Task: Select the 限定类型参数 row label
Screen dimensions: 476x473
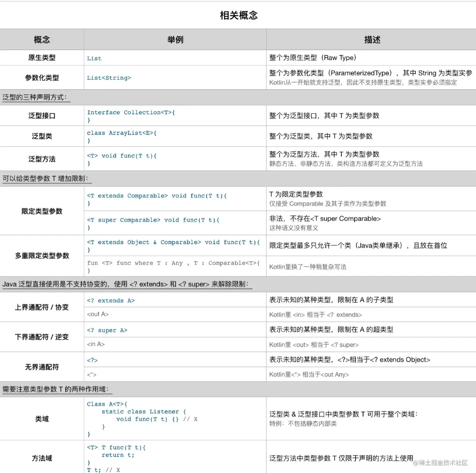Action: click(42, 211)
